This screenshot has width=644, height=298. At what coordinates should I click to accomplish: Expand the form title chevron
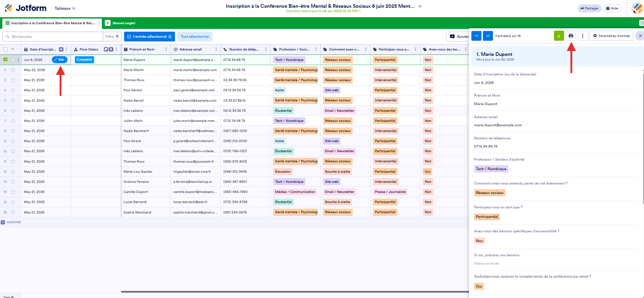(420, 6)
